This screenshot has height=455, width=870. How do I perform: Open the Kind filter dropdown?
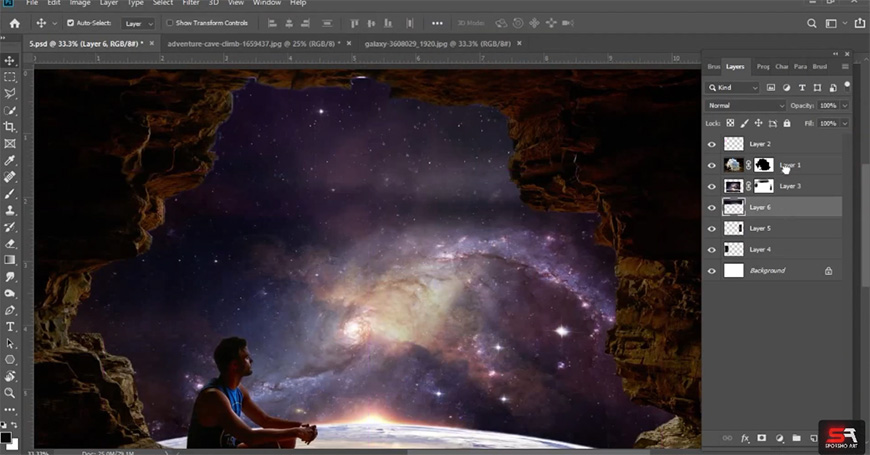[x=732, y=88]
